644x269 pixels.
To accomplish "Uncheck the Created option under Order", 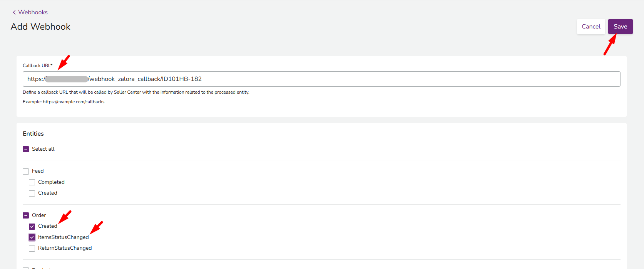I will click(x=32, y=226).
